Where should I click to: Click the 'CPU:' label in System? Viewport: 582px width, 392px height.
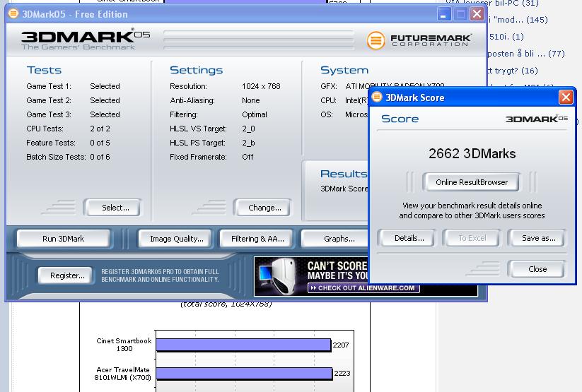328,100
